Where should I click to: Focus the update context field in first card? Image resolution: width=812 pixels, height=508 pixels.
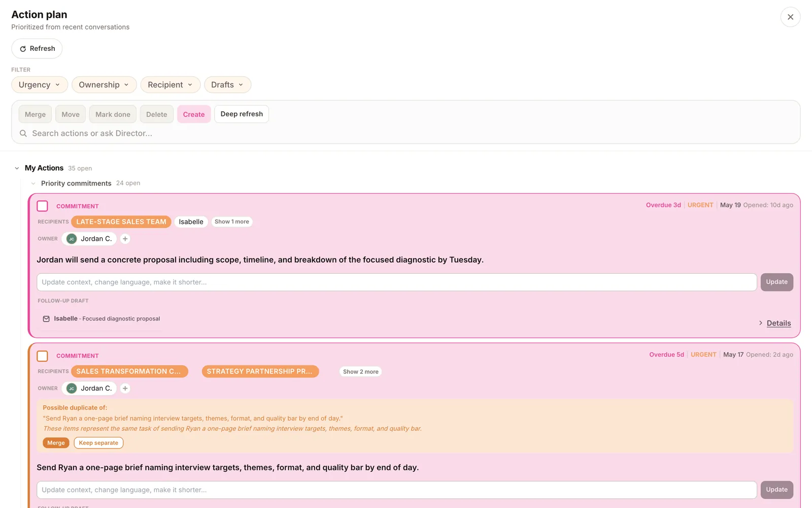(x=397, y=282)
